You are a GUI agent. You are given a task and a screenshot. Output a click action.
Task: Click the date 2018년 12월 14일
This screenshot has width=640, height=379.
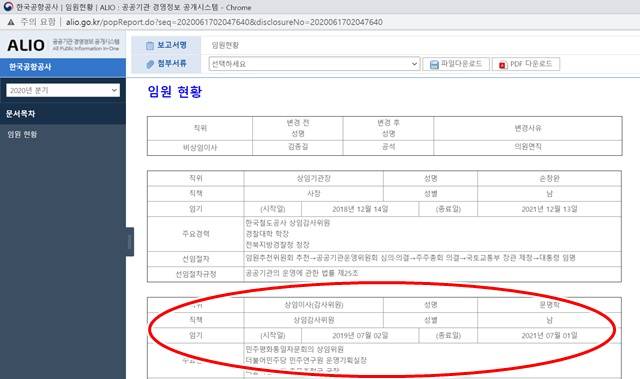[360, 209]
